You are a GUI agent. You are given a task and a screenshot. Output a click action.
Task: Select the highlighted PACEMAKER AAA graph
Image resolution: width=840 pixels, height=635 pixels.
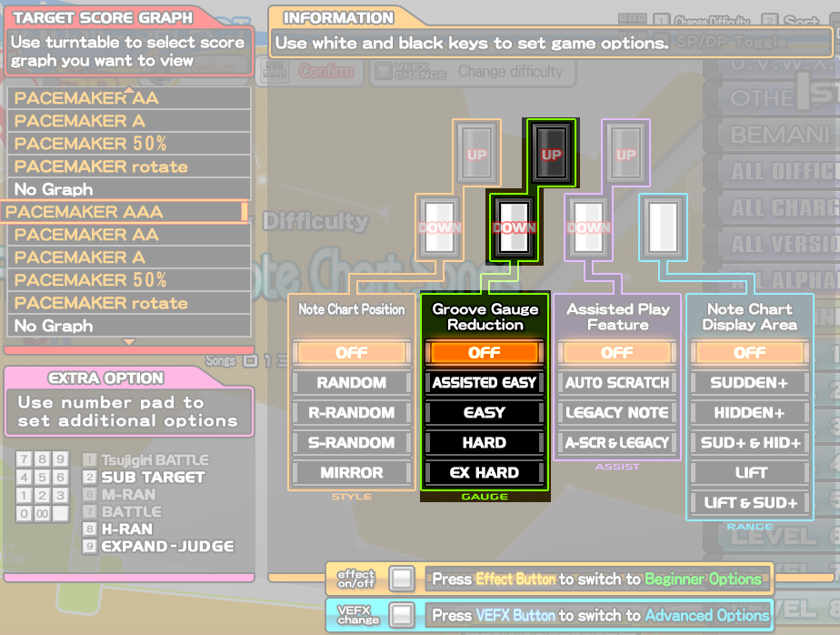coord(125,212)
